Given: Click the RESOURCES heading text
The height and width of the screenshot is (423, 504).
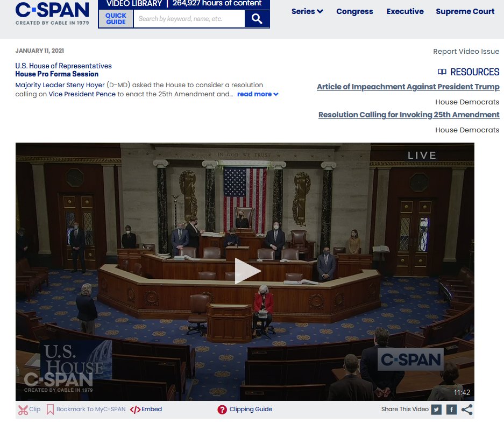Looking at the screenshot, I should point(475,72).
